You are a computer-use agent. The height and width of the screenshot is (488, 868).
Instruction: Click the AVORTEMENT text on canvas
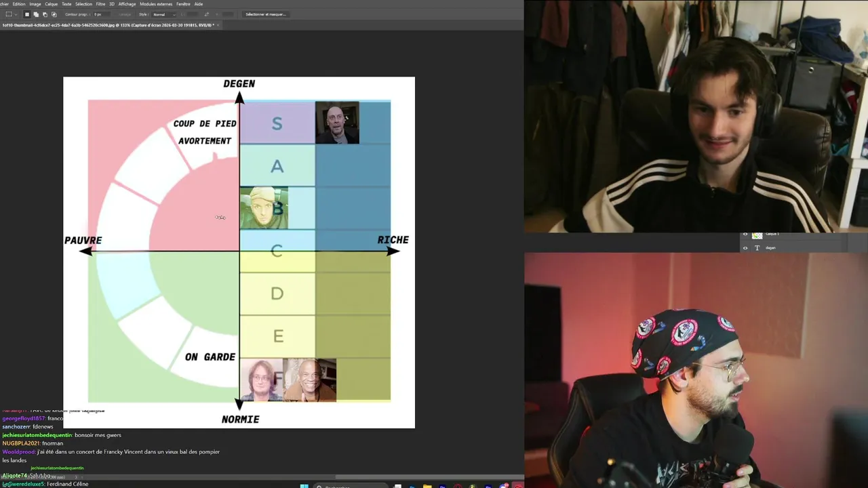(205, 141)
